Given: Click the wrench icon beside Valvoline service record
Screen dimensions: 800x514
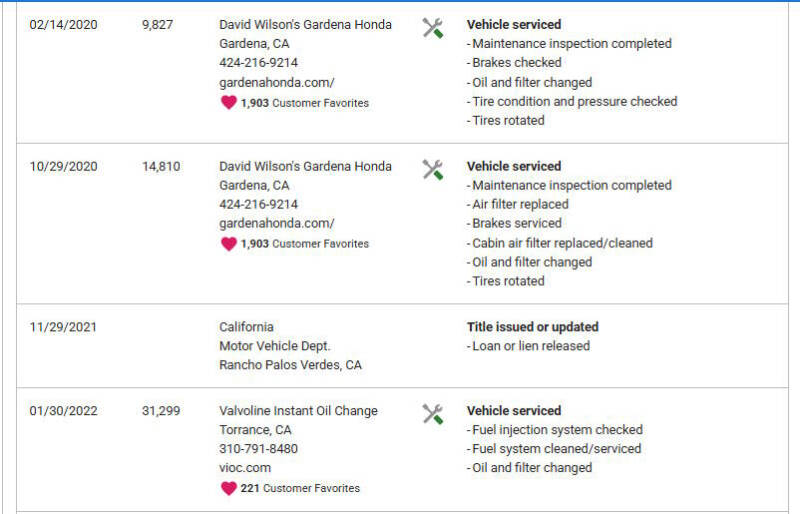Looking at the screenshot, I should click(432, 414).
